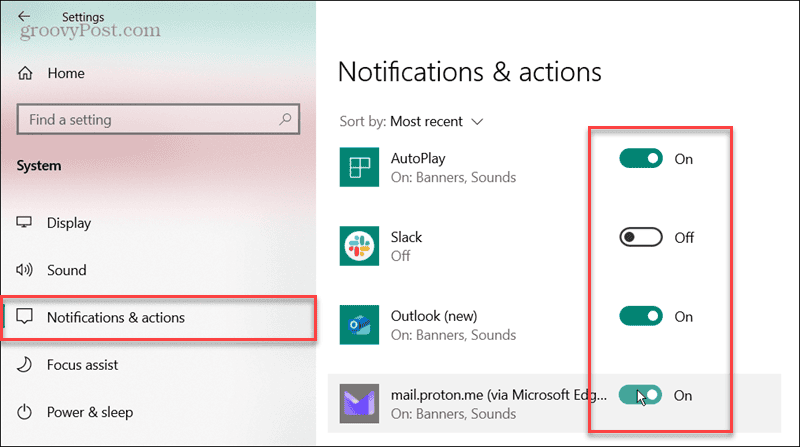The height and width of the screenshot is (447, 800).
Task: Switch off mail.proton.me notifications toggle
Action: tap(640, 395)
